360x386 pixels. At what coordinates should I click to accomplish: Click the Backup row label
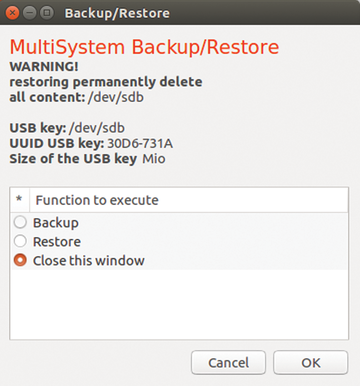56,223
